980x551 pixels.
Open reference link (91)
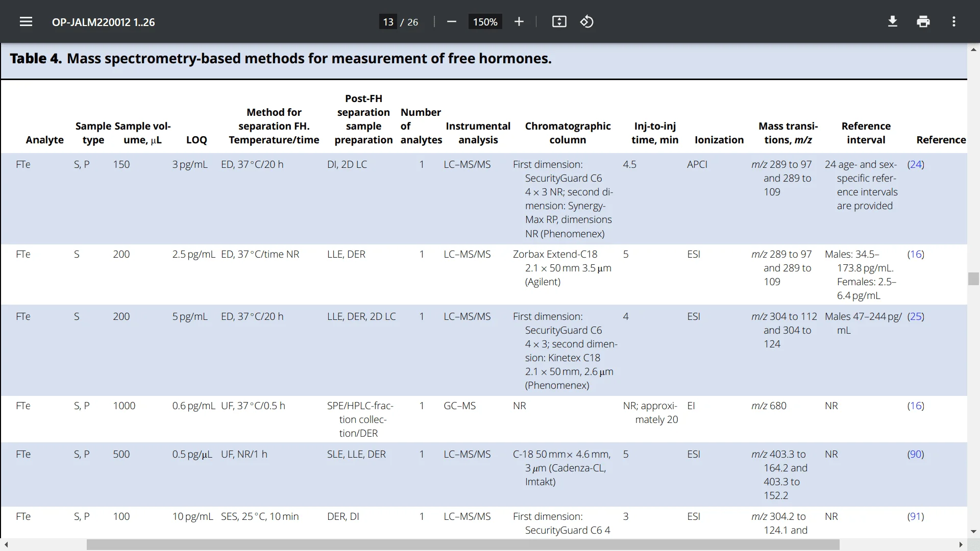coord(916,516)
